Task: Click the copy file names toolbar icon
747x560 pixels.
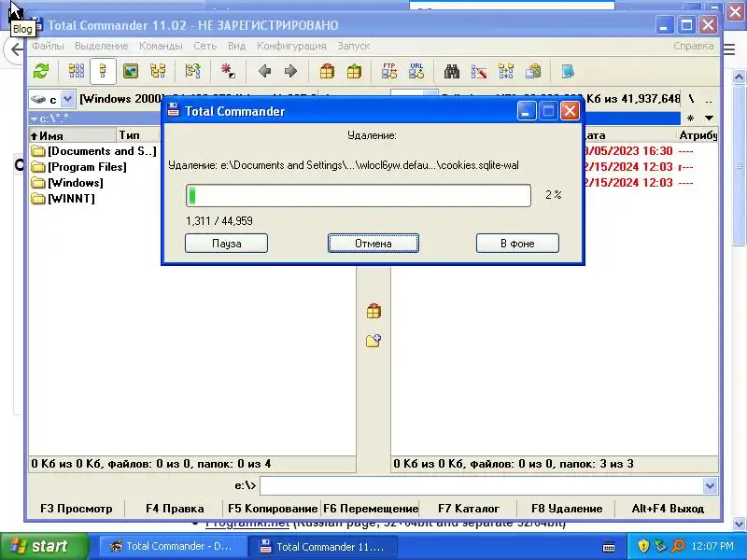Action: pos(533,72)
